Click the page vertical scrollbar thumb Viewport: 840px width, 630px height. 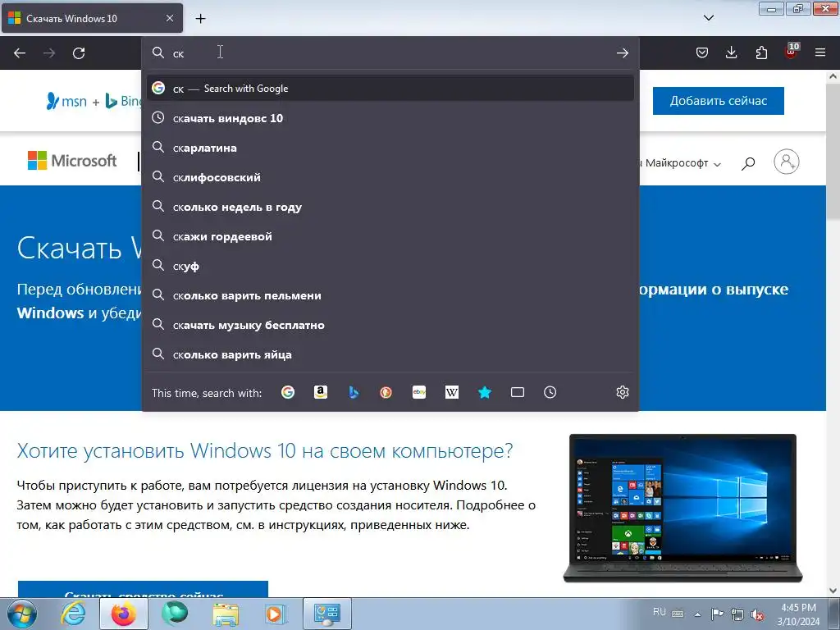point(833,151)
